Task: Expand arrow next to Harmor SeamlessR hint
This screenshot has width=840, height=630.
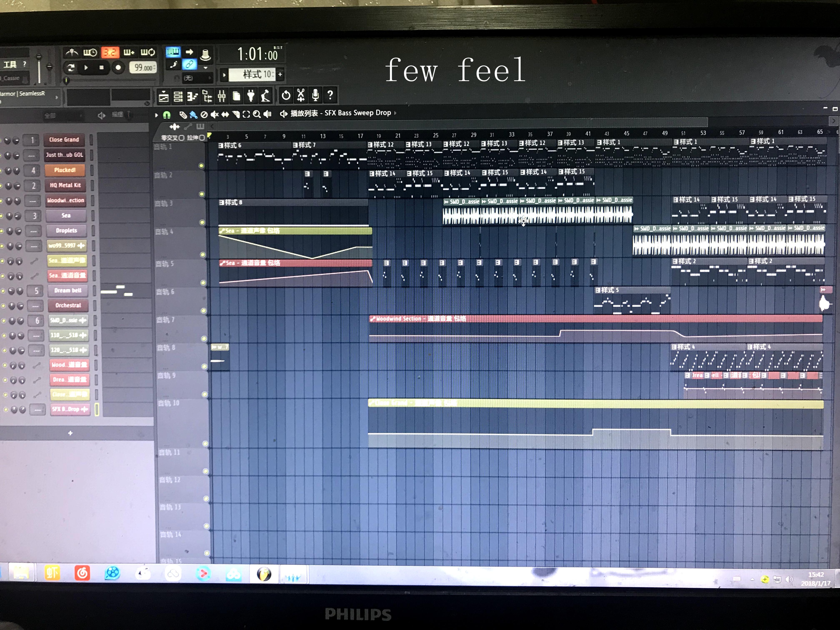Action: 57,97
